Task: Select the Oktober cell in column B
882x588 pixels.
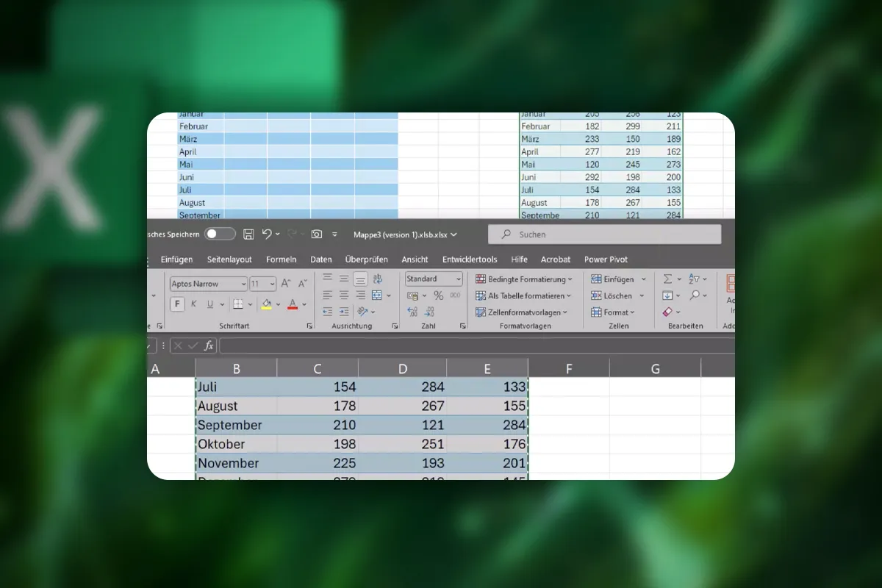Action: pyautogui.click(x=237, y=444)
